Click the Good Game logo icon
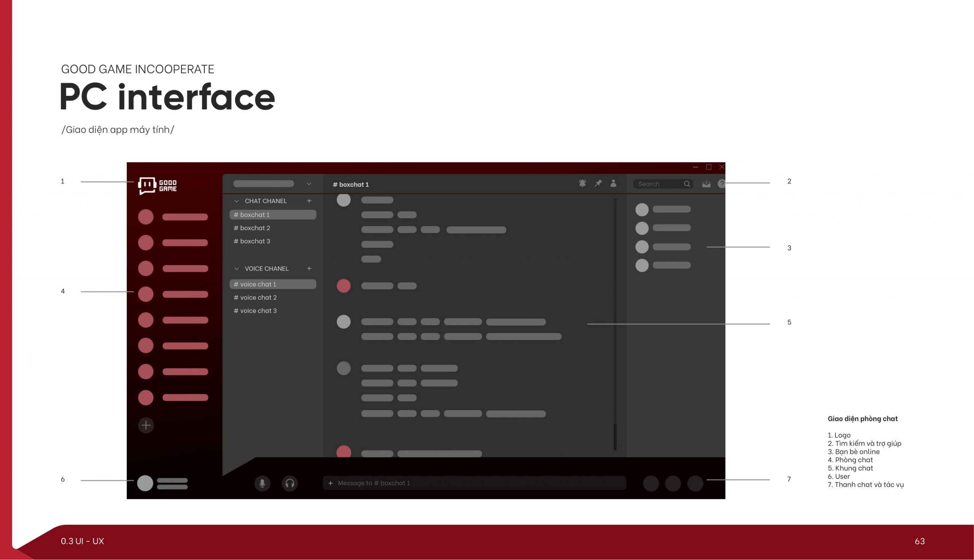Viewport: 974px width, 560px height. click(x=149, y=185)
